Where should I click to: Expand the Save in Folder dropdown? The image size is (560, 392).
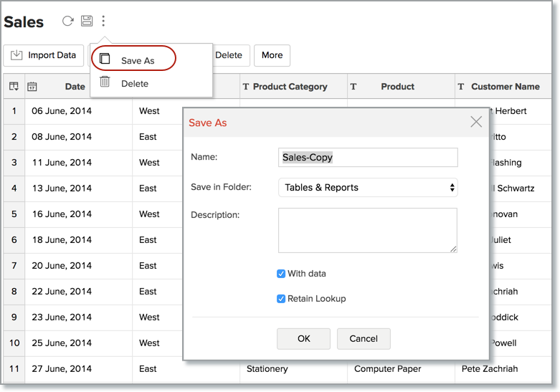point(368,188)
